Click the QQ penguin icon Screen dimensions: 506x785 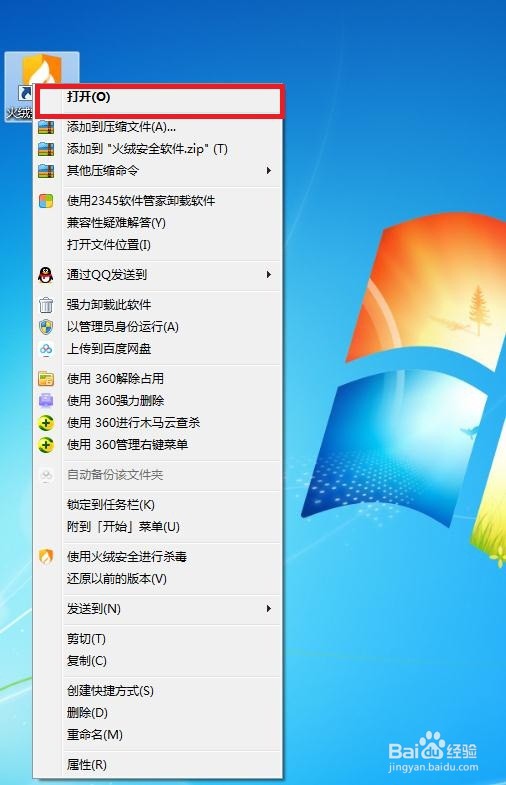click(46, 275)
